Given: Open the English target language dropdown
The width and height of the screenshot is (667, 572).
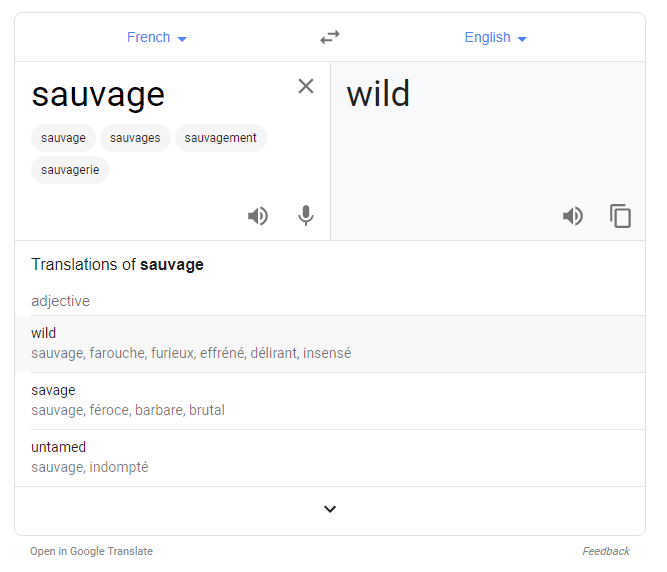Looking at the screenshot, I should pyautogui.click(x=496, y=37).
